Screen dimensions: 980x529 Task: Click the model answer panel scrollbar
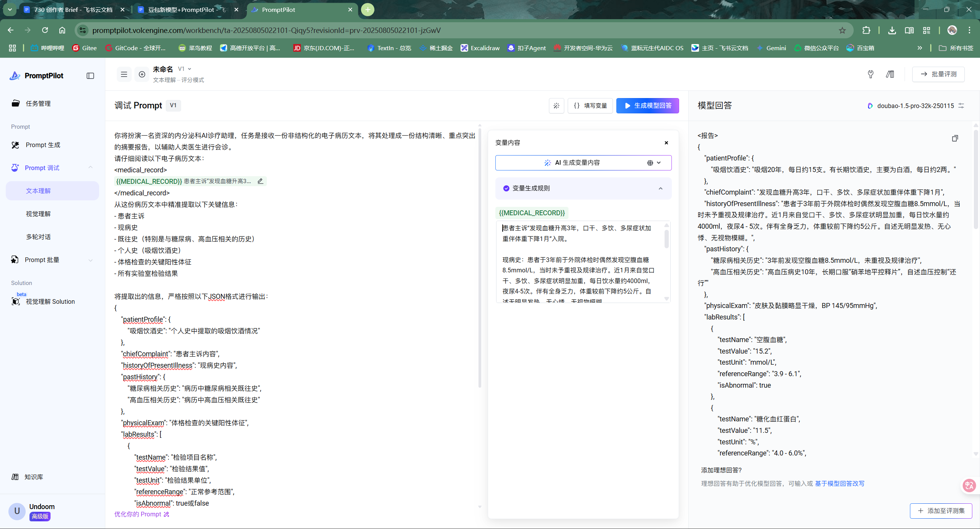coord(975,180)
